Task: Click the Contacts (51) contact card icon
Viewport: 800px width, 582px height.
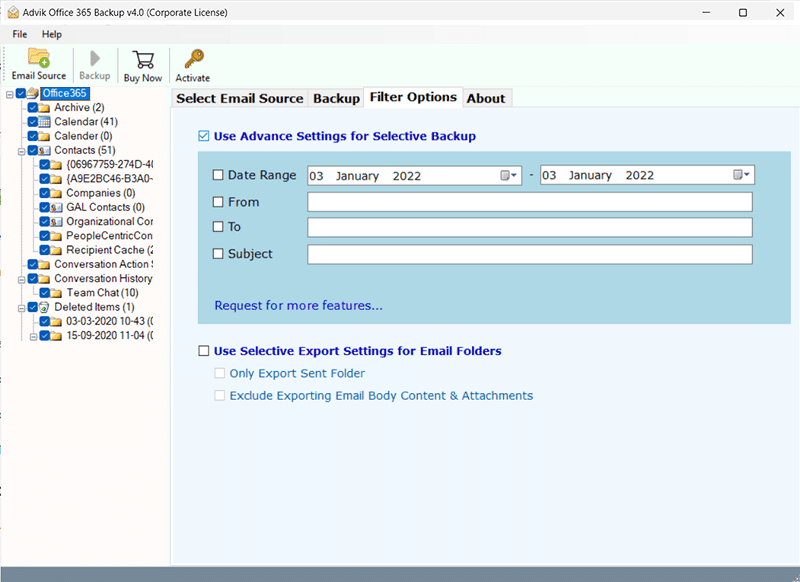Action: click(44, 150)
